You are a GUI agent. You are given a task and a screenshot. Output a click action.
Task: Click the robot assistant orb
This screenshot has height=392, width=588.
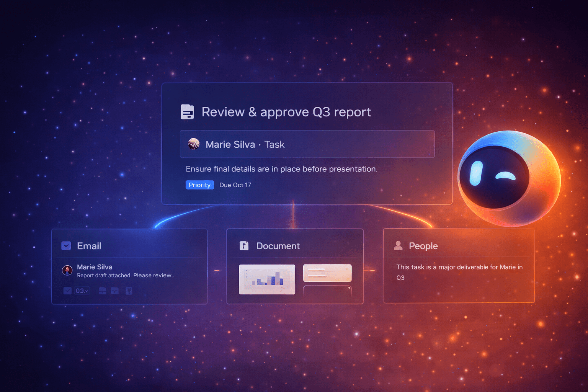[509, 178]
